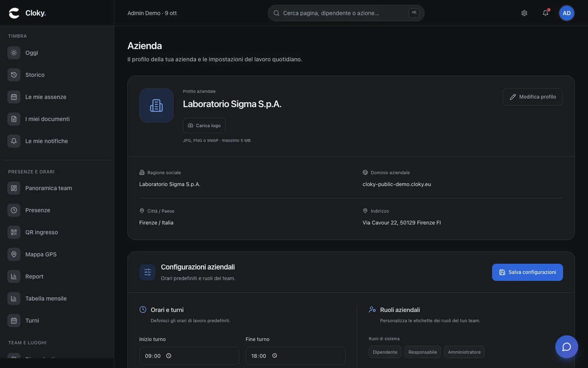The height and width of the screenshot is (368, 588).
Task: Select the Responsabile role chip
Action: pos(423,352)
